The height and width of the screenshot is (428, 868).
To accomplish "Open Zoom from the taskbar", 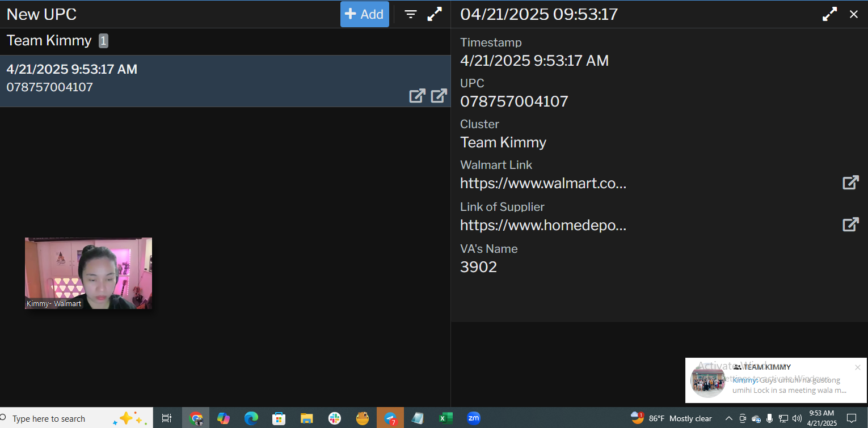I will [473, 418].
